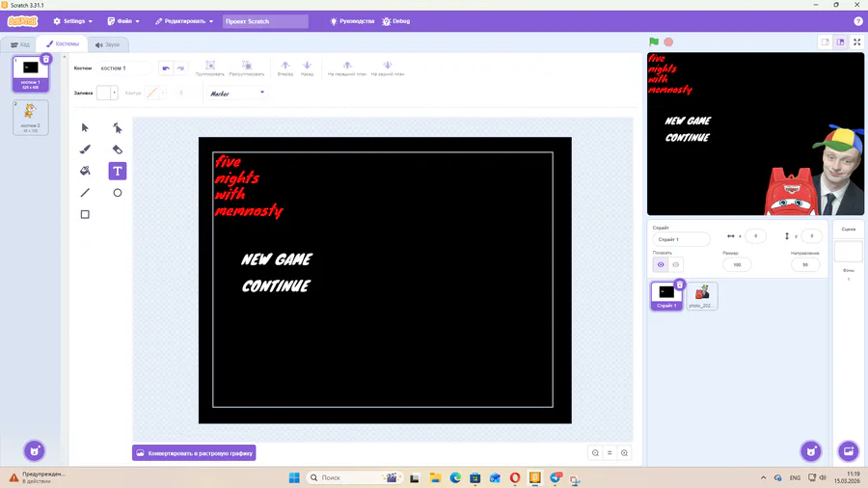Edit the sprite x position field

755,235
